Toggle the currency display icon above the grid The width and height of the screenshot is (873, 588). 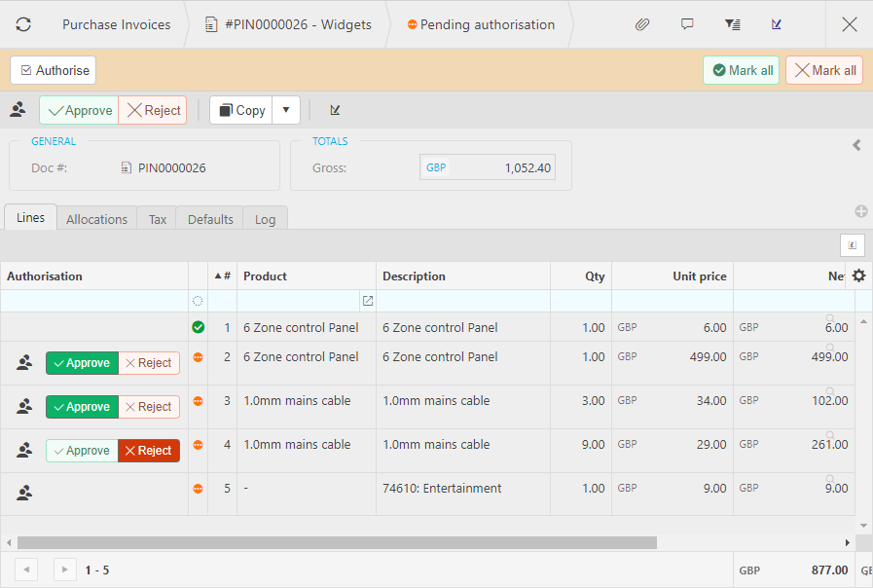[x=852, y=245]
